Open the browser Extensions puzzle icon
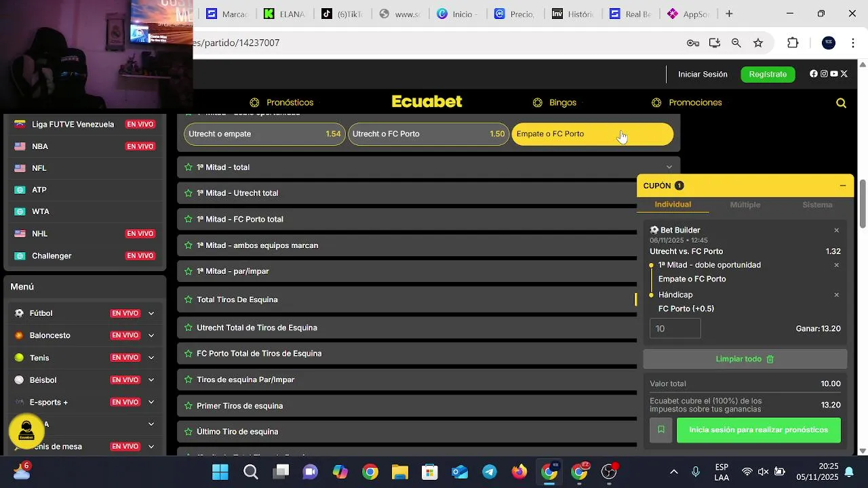This screenshot has width=868, height=488. pyautogui.click(x=793, y=43)
